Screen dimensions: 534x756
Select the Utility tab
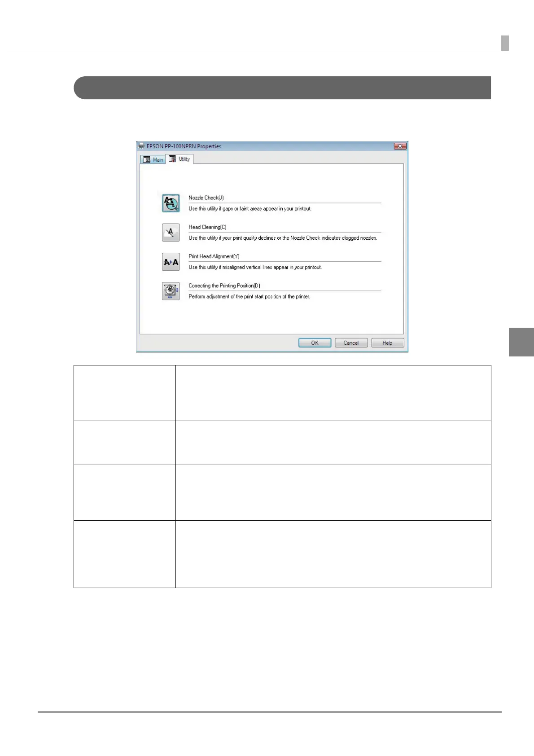[179, 159]
